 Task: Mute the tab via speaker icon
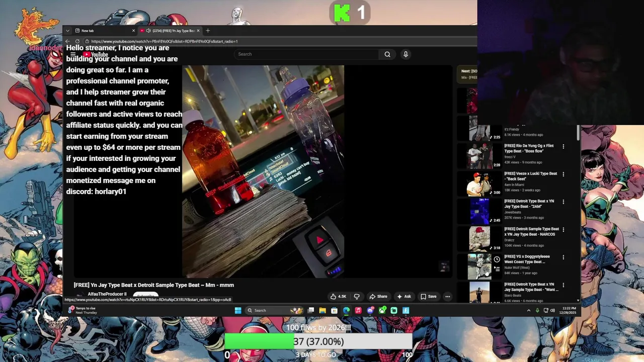[x=148, y=31]
